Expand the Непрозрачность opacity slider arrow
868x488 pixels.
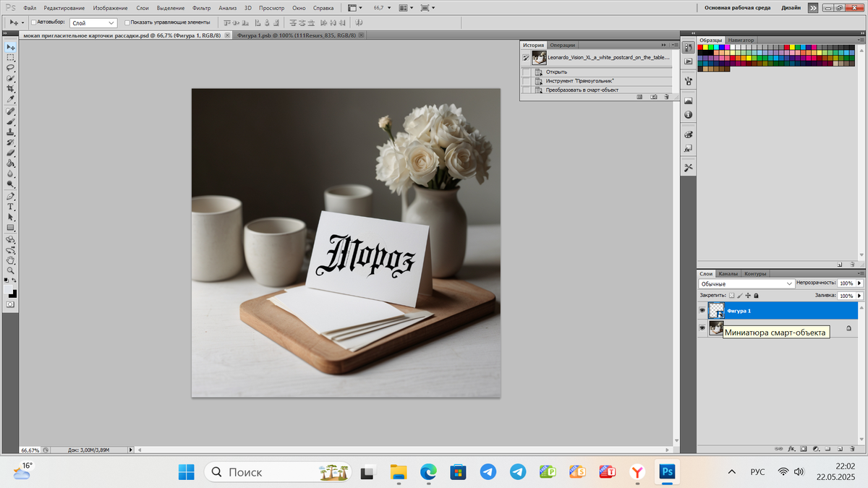860,284
